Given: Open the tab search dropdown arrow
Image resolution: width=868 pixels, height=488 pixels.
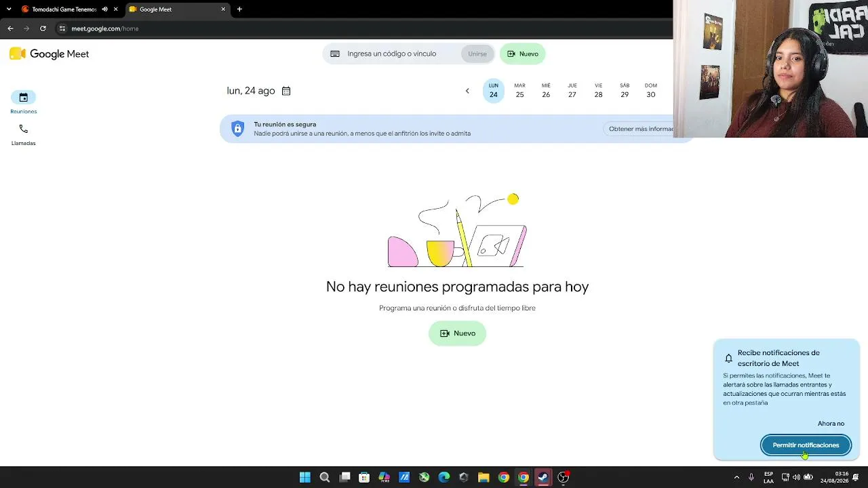Looking at the screenshot, I should [9, 9].
